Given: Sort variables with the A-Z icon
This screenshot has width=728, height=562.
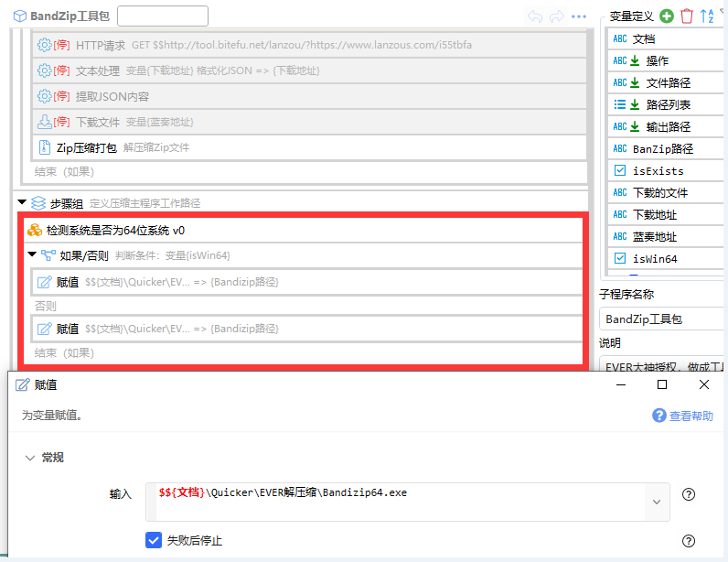Looking at the screenshot, I should click(707, 16).
